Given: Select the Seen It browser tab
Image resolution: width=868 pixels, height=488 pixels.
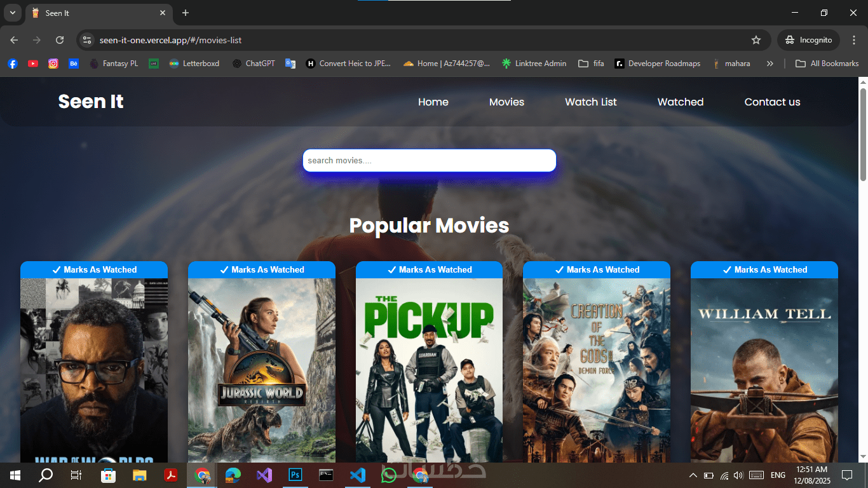Looking at the screenshot, I should point(98,13).
